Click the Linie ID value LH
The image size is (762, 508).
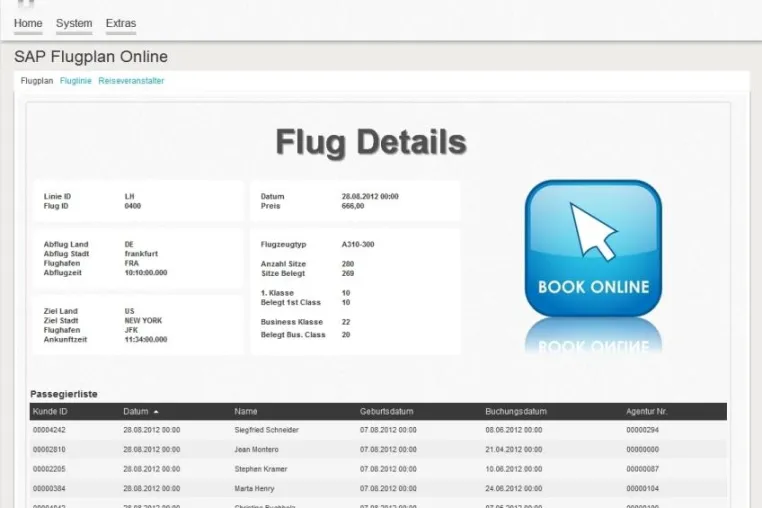coord(129,196)
